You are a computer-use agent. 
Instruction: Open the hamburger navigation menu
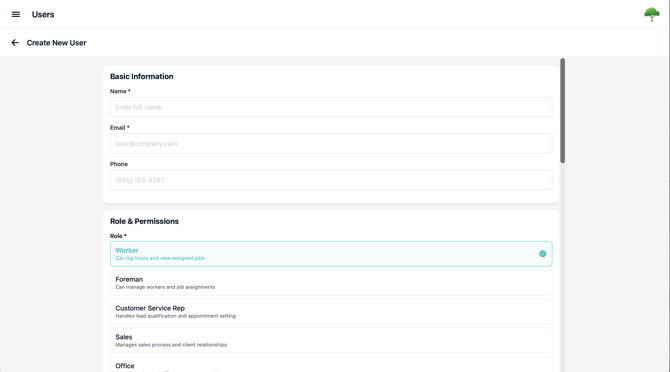pos(16,15)
